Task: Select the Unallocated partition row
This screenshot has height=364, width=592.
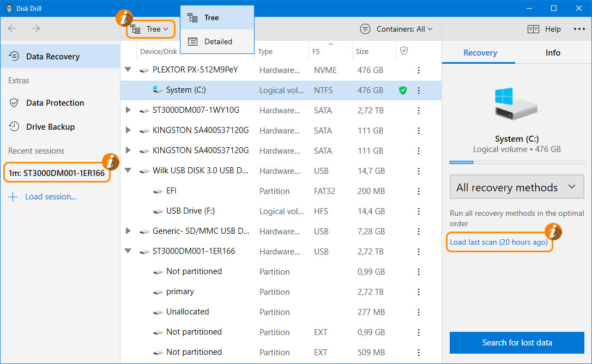Action: [281, 312]
